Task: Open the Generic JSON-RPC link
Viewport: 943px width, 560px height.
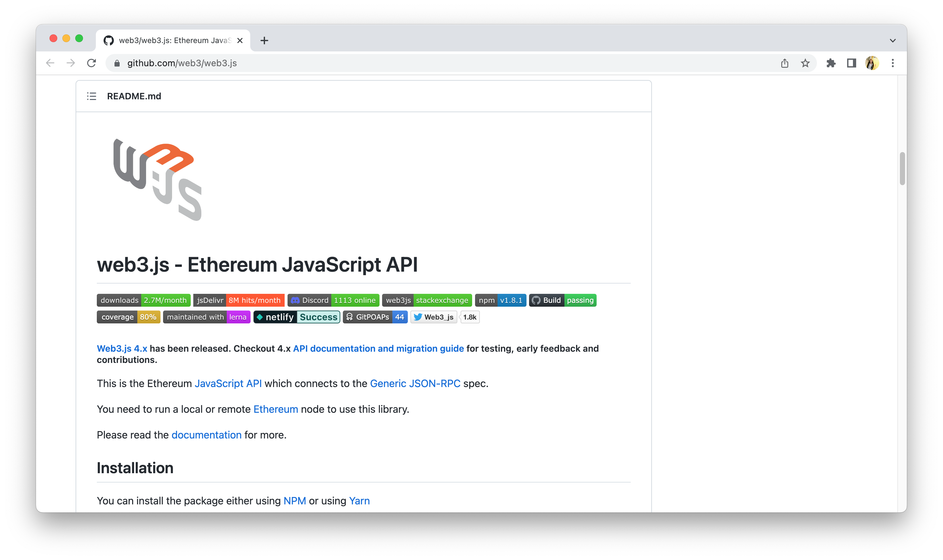Action: pyautogui.click(x=415, y=384)
